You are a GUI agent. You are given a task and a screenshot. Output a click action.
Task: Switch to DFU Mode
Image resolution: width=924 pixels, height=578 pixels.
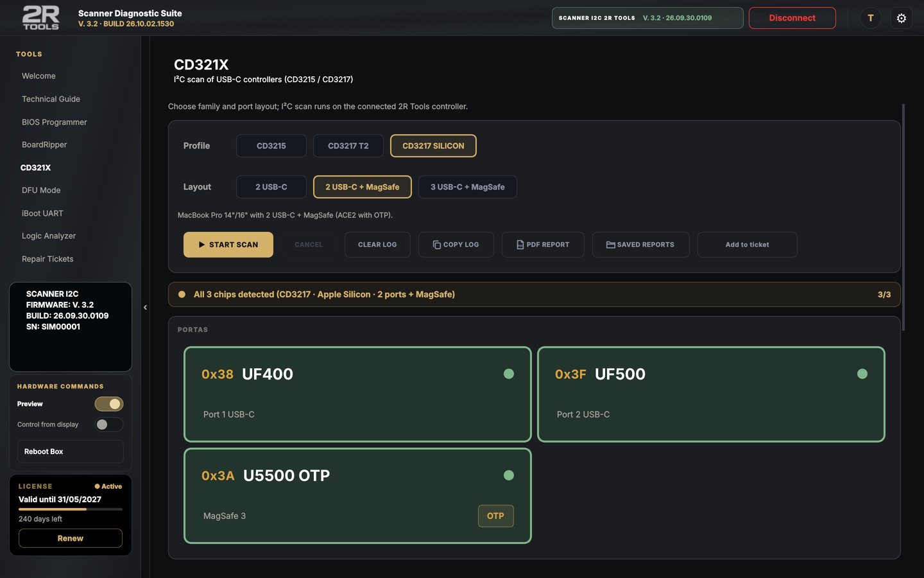pos(41,190)
